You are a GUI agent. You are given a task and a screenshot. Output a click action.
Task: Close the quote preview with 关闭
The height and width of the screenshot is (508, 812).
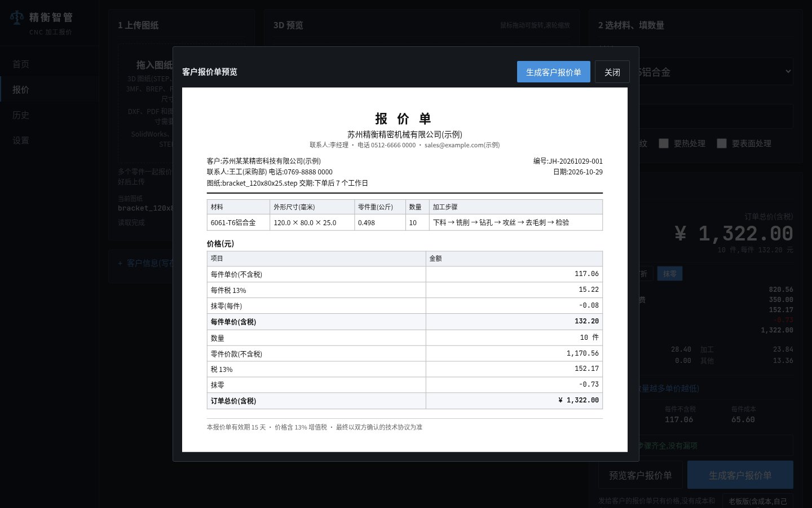tap(612, 72)
